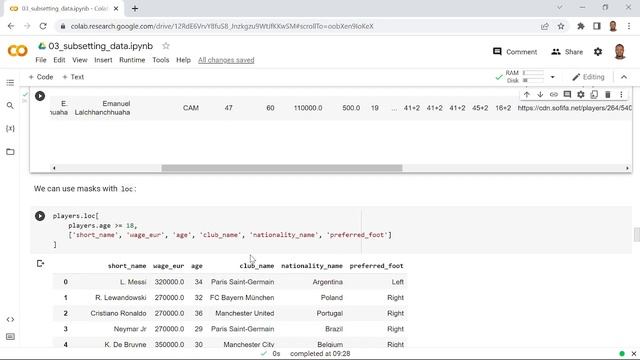Click the notebook vertical scrollbar thumb

click(636, 235)
